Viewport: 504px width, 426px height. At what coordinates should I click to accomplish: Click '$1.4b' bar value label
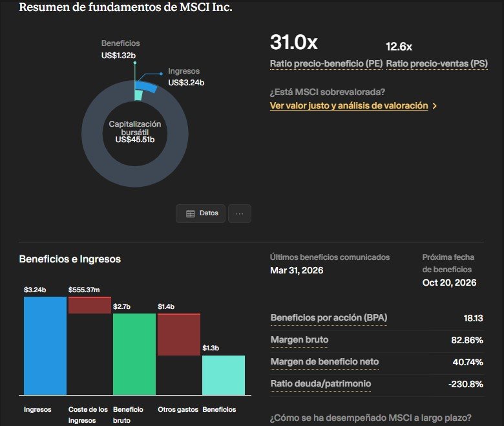pyautogui.click(x=166, y=306)
